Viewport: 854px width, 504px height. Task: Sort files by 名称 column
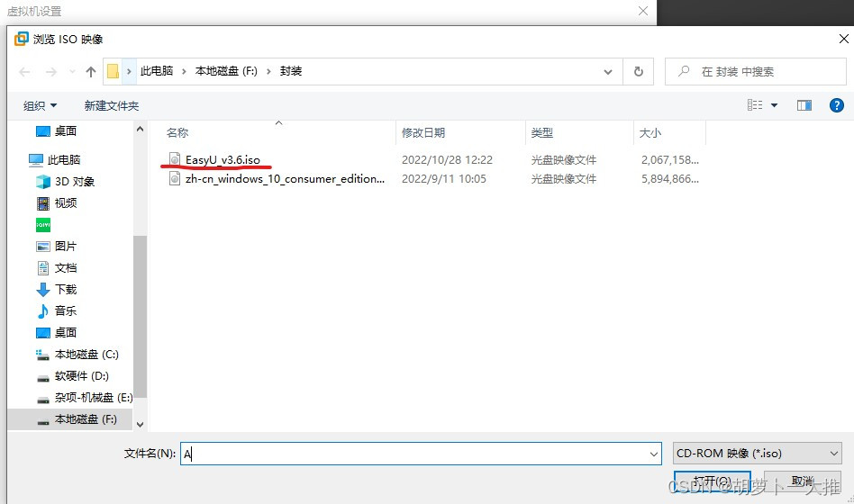pos(177,133)
